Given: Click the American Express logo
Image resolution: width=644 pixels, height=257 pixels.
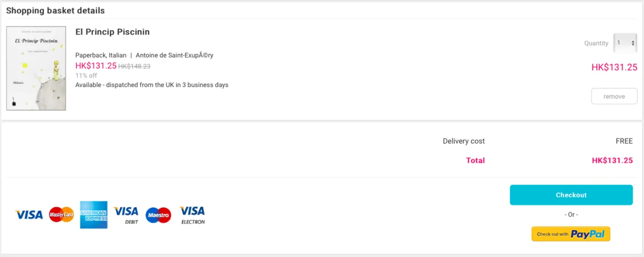Looking at the screenshot, I should pos(94,215).
